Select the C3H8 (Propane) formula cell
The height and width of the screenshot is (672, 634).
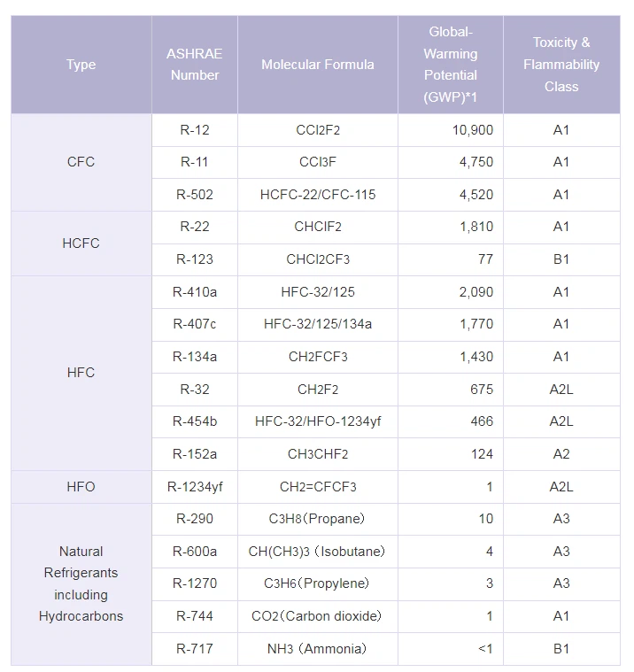(317, 519)
